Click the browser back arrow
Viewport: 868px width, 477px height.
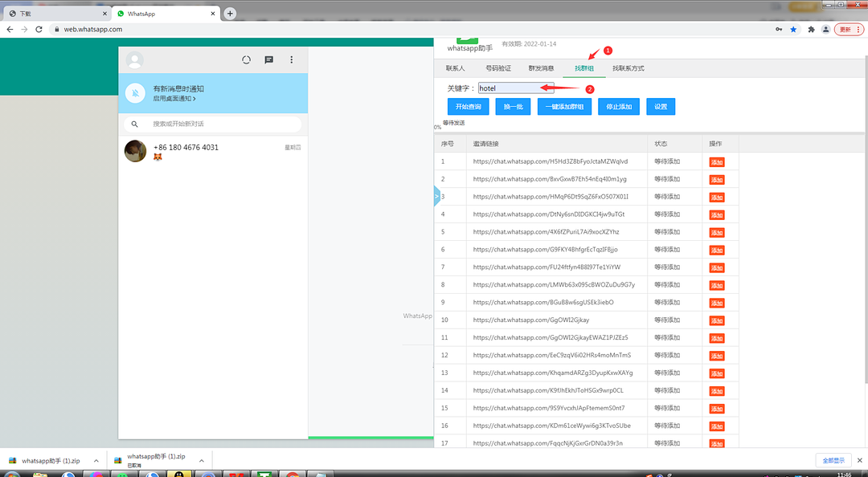pyautogui.click(x=10, y=30)
